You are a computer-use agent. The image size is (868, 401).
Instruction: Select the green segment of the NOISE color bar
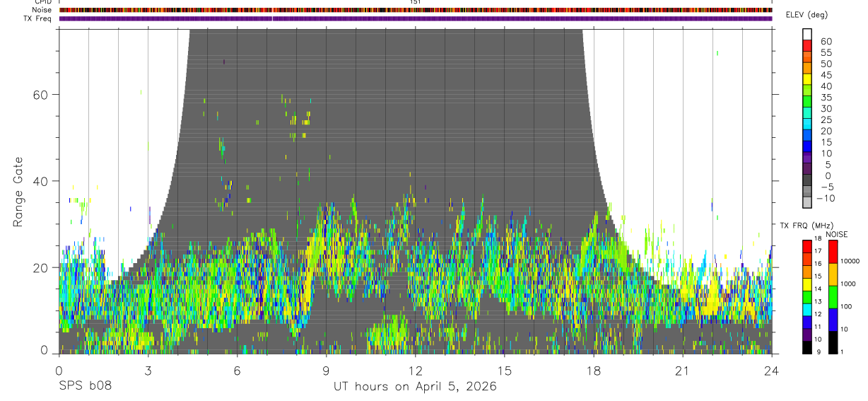833,296
